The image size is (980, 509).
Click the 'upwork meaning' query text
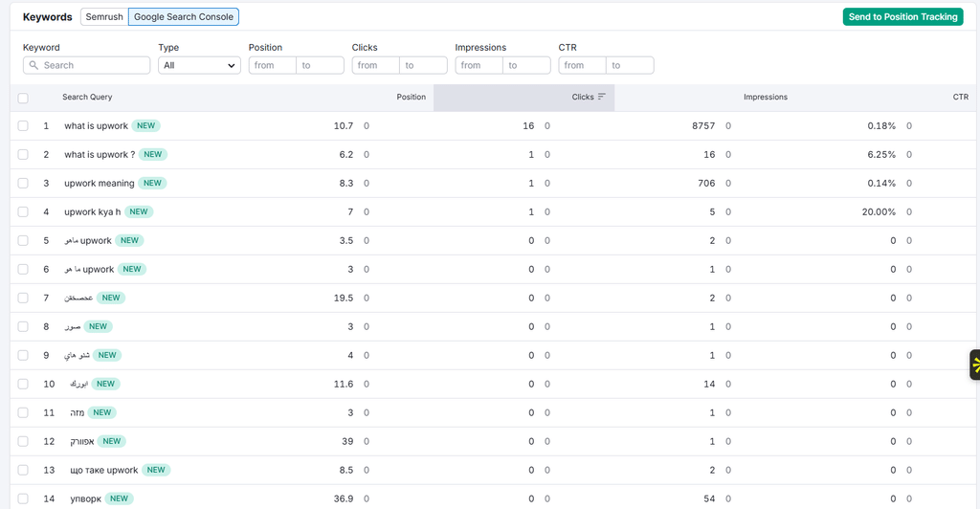100,183
